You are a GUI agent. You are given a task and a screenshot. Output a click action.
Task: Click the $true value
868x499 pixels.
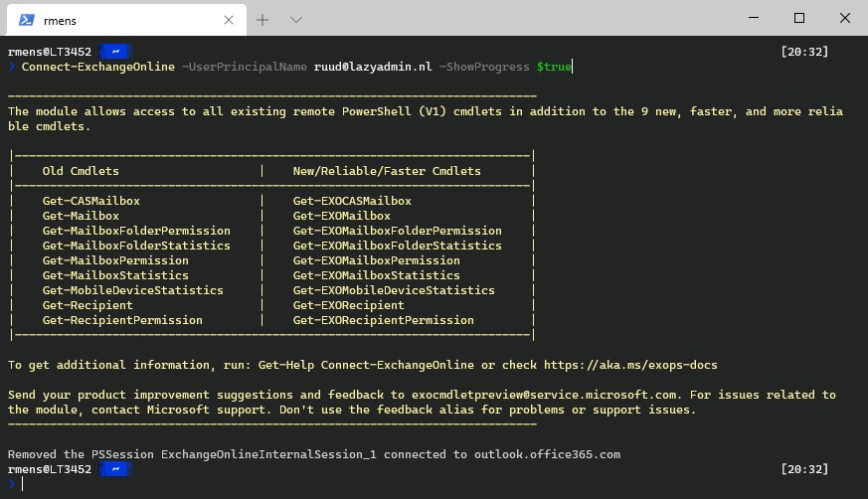click(554, 67)
